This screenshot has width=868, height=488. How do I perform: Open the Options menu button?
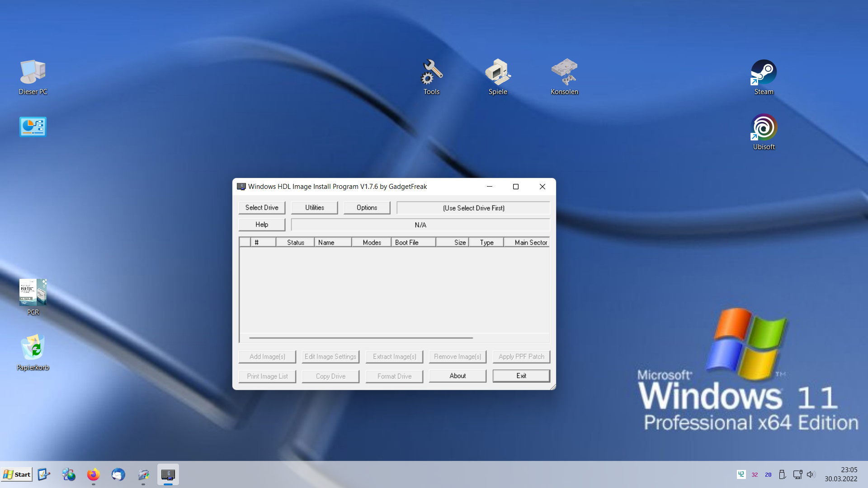367,208
